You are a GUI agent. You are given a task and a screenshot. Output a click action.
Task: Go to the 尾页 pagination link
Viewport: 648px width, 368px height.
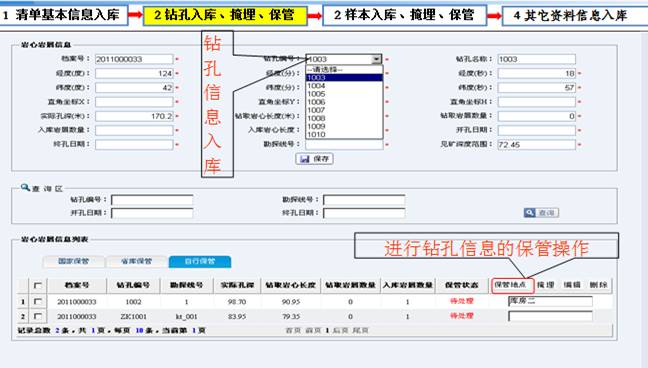click(x=360, y=331)
